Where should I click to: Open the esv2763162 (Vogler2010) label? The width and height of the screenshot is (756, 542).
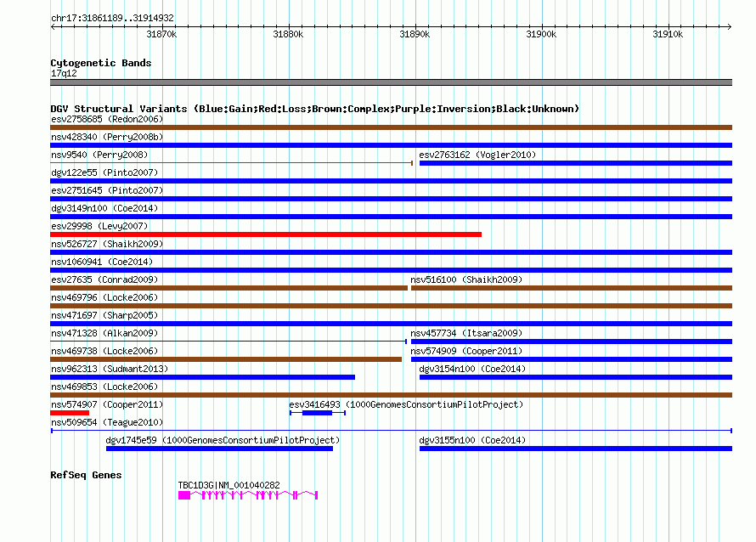pos(477,155)
